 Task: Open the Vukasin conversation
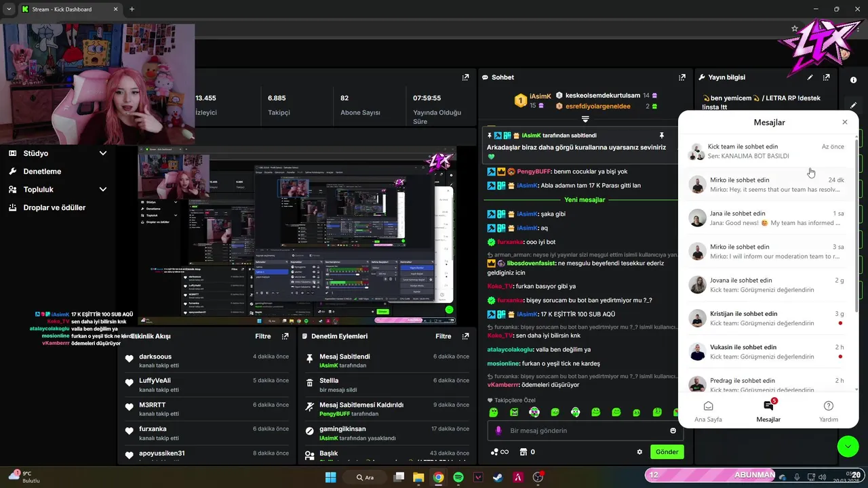click(767, 352)
